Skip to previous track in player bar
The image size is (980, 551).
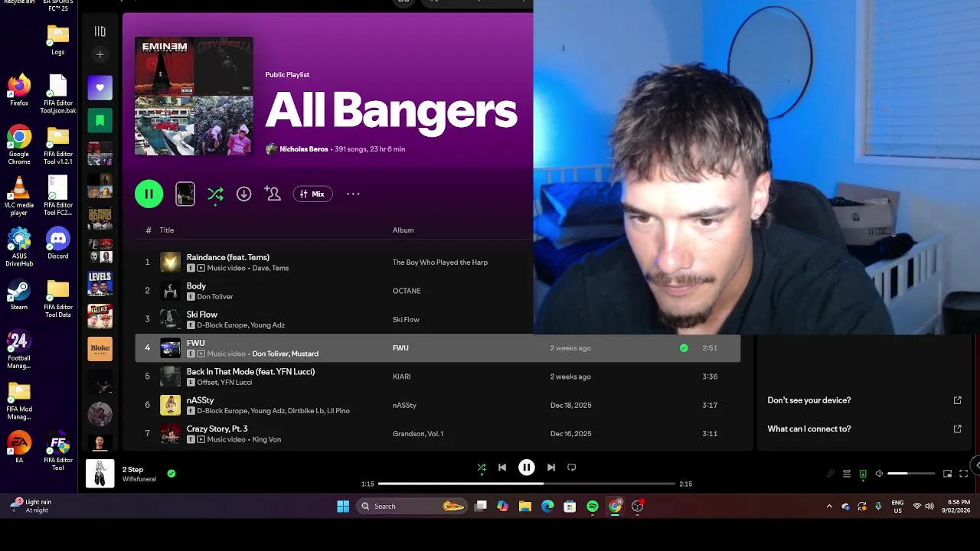(502, 468)
